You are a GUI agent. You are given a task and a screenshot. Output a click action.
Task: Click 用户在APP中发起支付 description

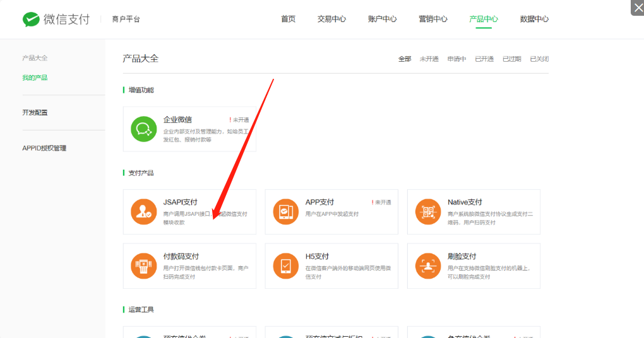332,214
